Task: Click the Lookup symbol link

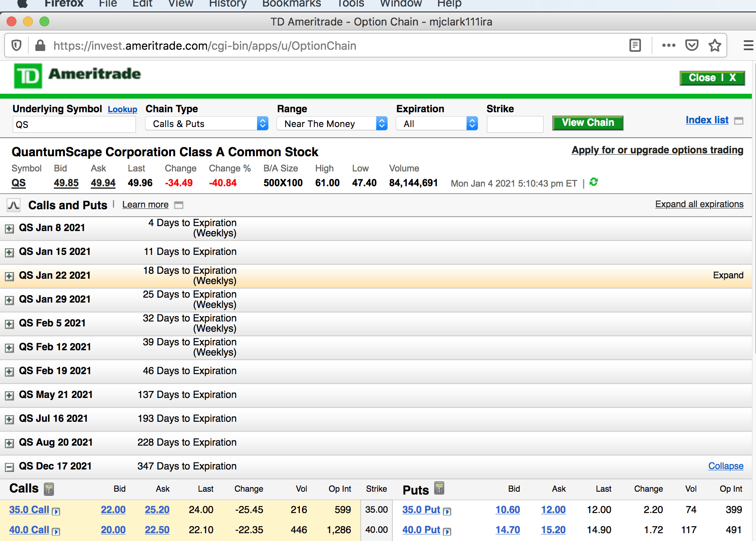Action: click(x=122, y=109)
